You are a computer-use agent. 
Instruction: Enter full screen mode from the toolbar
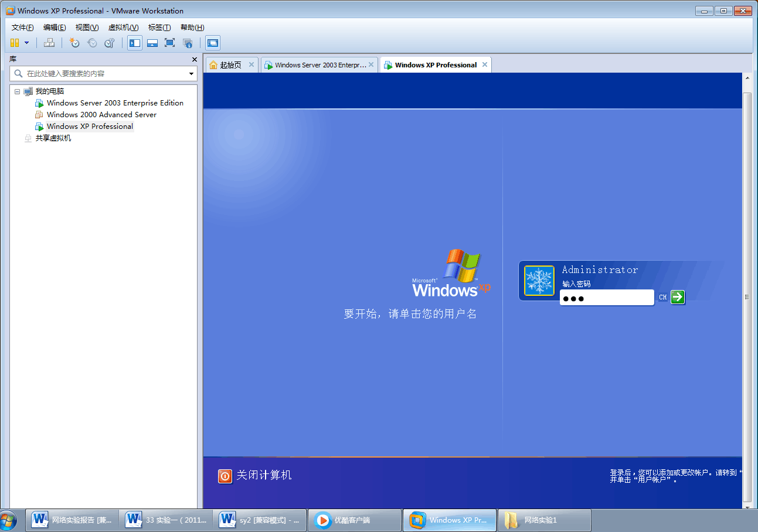coord(169,43)
